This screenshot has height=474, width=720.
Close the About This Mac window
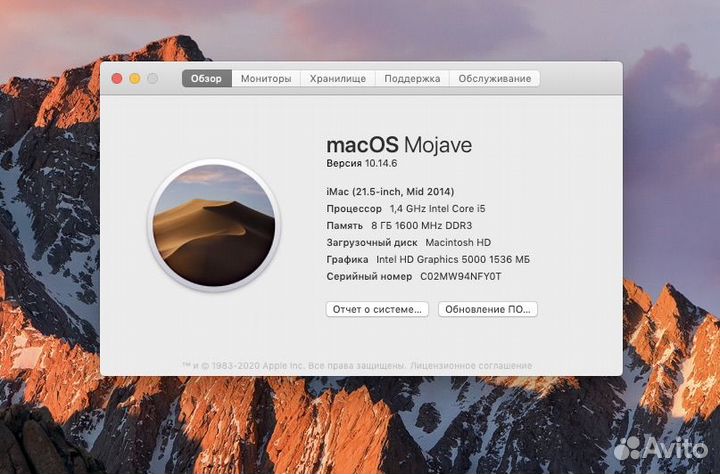[x=117, y=79]
